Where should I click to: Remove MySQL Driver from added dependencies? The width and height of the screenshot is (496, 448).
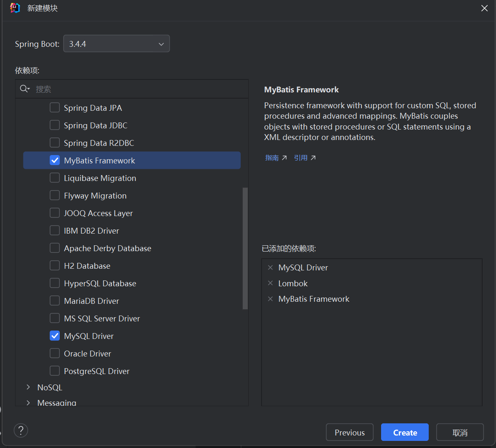coord(270,267)
